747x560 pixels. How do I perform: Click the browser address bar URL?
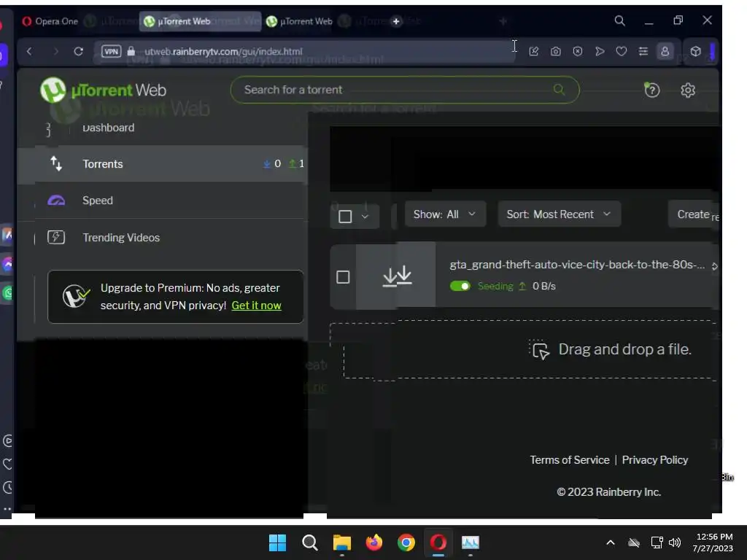223,52
